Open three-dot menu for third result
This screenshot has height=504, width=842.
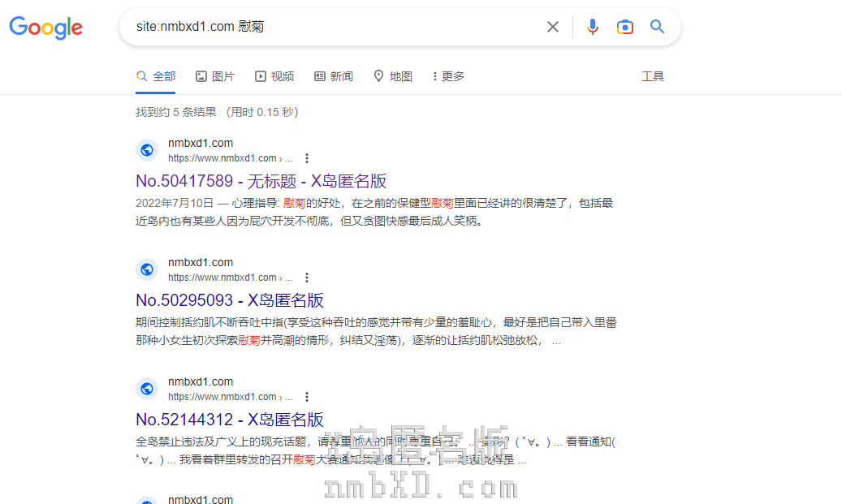pos(307,397)
